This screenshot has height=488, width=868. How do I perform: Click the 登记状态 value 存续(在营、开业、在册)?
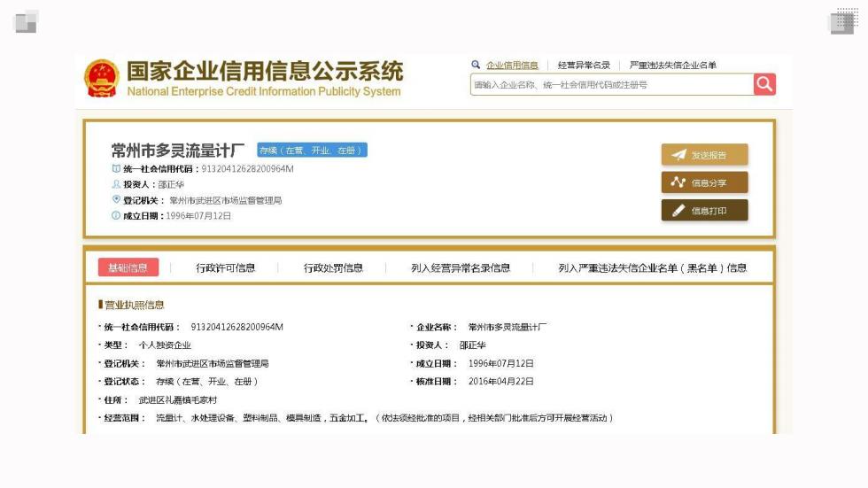pos(207,381)
